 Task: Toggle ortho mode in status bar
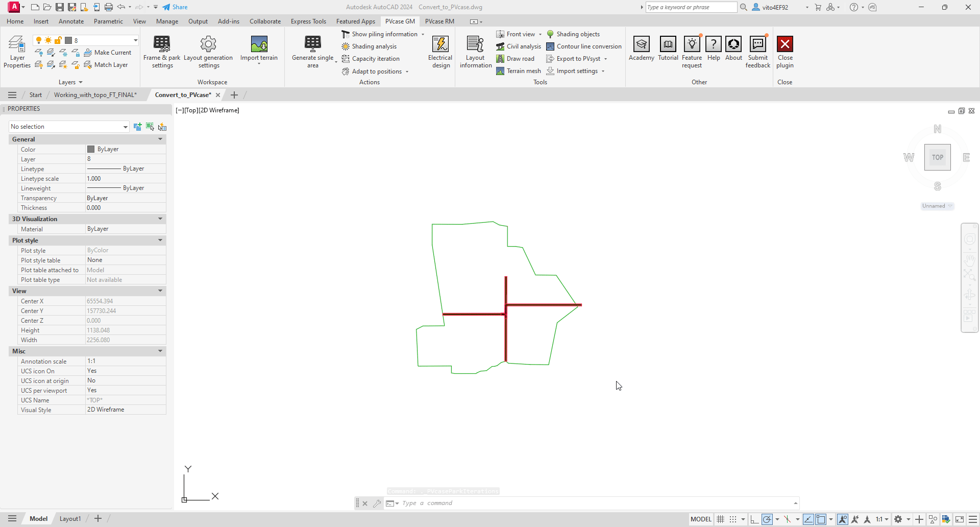754,519
